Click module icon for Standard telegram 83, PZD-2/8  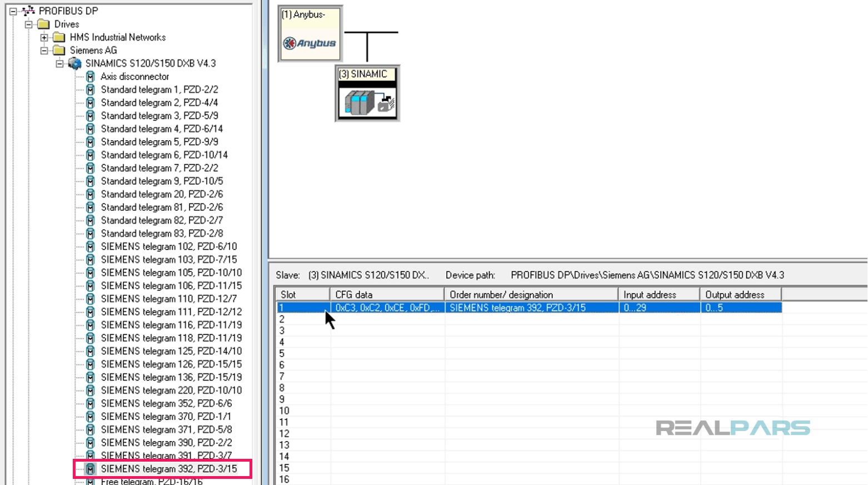pyautogui.click(x=91, y=234)
